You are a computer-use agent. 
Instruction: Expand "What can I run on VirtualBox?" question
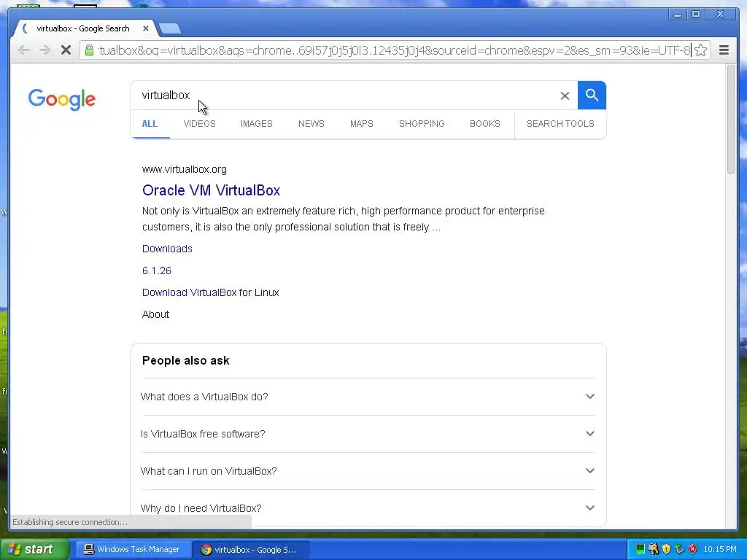tap(368, 471)
